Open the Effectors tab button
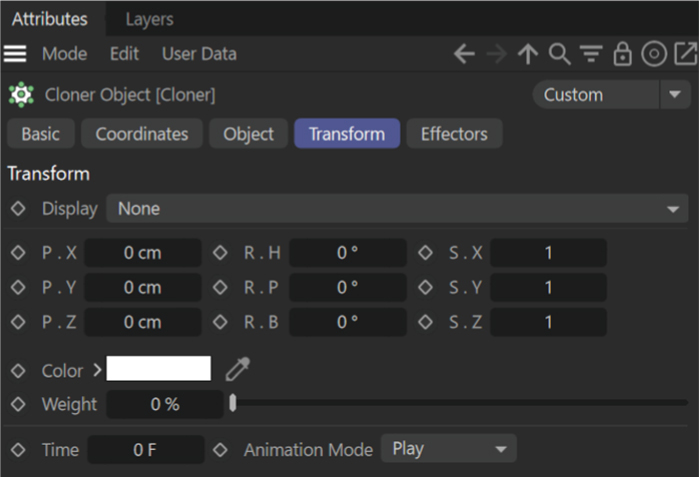This screenshot has width=700, height=477. (x=454, y=134)
